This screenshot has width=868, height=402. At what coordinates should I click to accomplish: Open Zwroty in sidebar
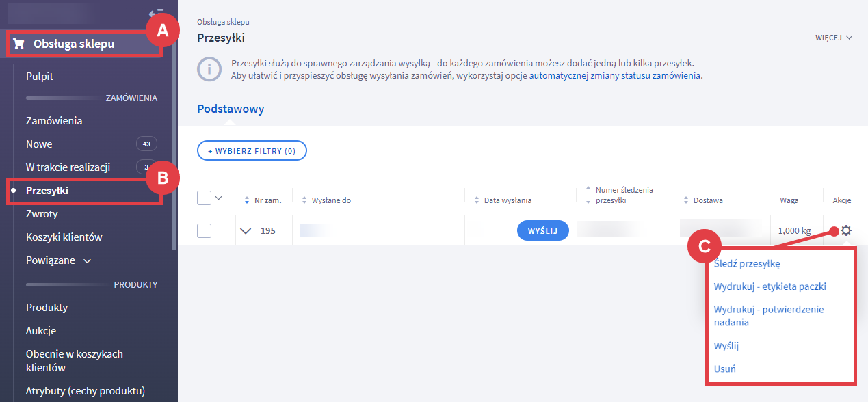click(42, 214)
